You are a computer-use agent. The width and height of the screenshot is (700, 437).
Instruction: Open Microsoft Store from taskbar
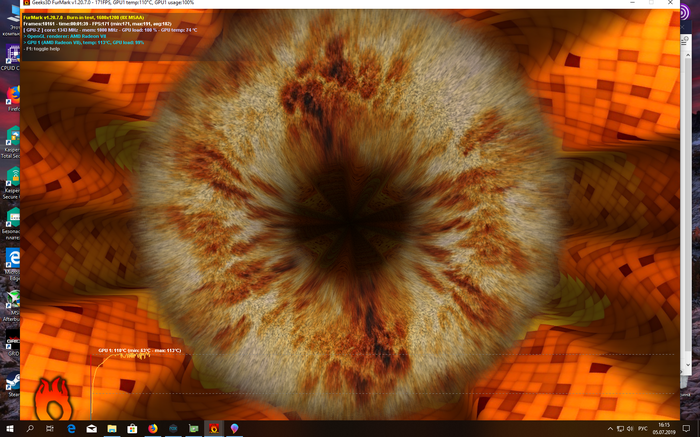coord(132,429)
